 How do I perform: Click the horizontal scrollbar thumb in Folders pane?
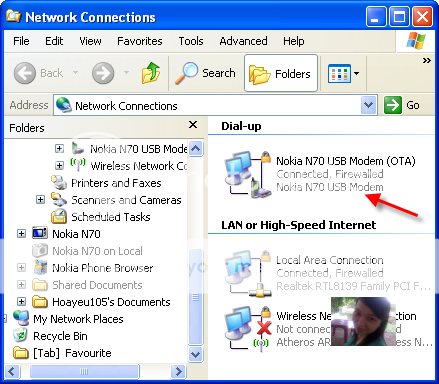tap(85, 371)
